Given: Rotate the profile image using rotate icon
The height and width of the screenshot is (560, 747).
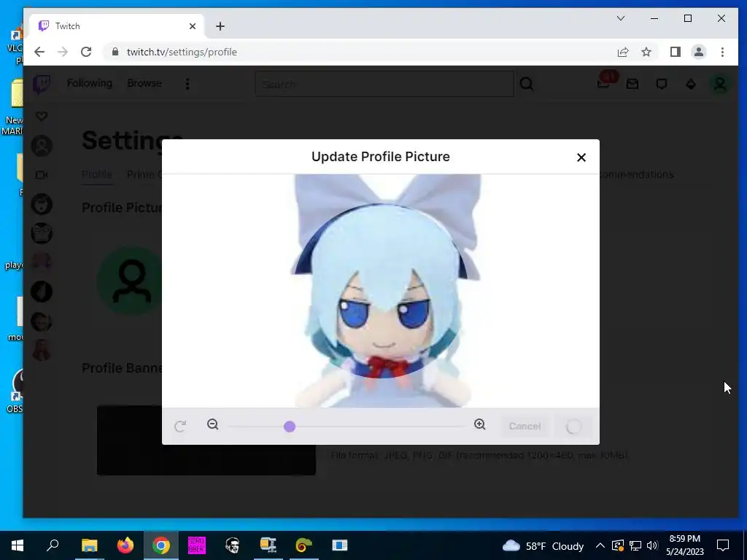Looking at the screenshot, I should point(180,426).
